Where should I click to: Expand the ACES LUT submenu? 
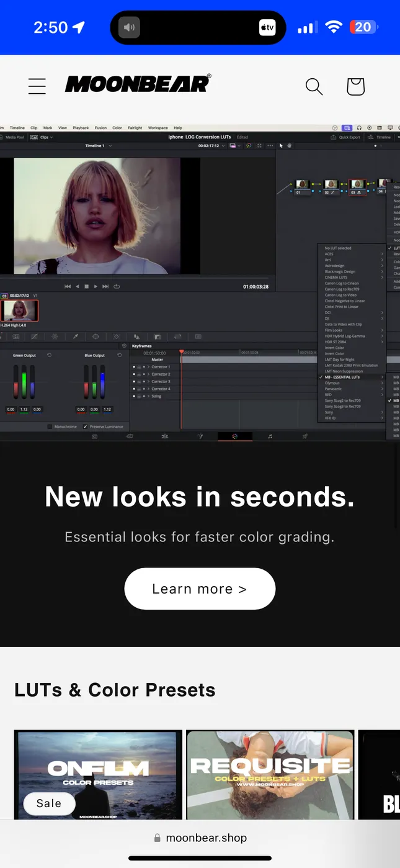(350, 254)
